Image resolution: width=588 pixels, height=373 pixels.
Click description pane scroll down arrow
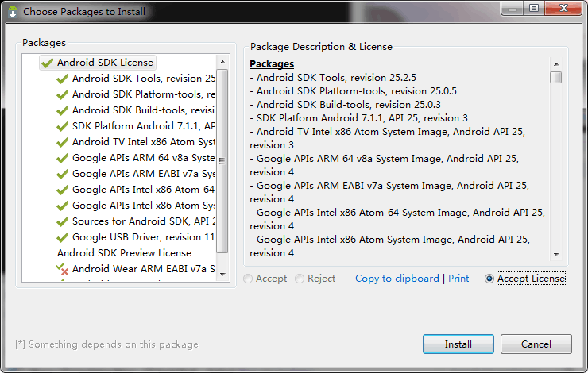[556, 254]
